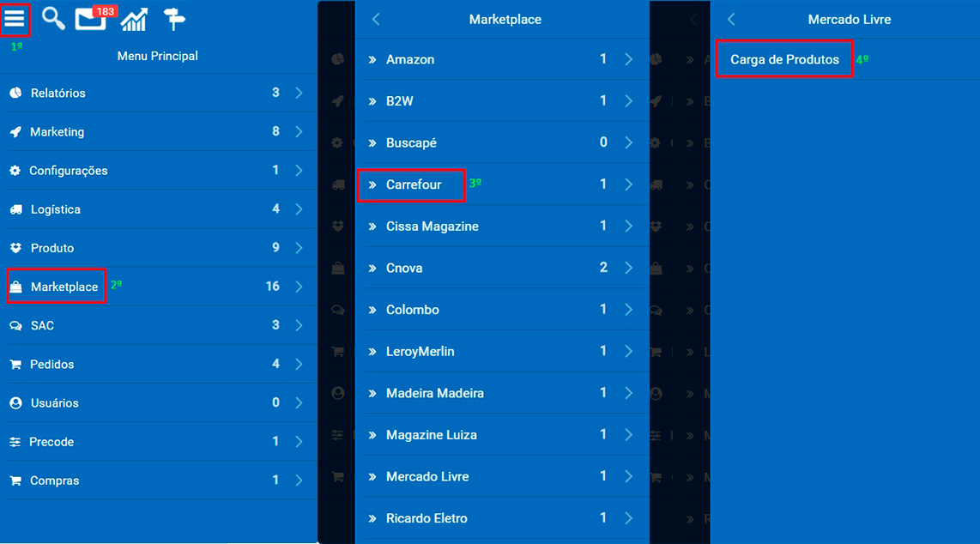This screenshot has width=980, height=544.
Task: Click the signpost directions icon
Action: pos(173,20)
